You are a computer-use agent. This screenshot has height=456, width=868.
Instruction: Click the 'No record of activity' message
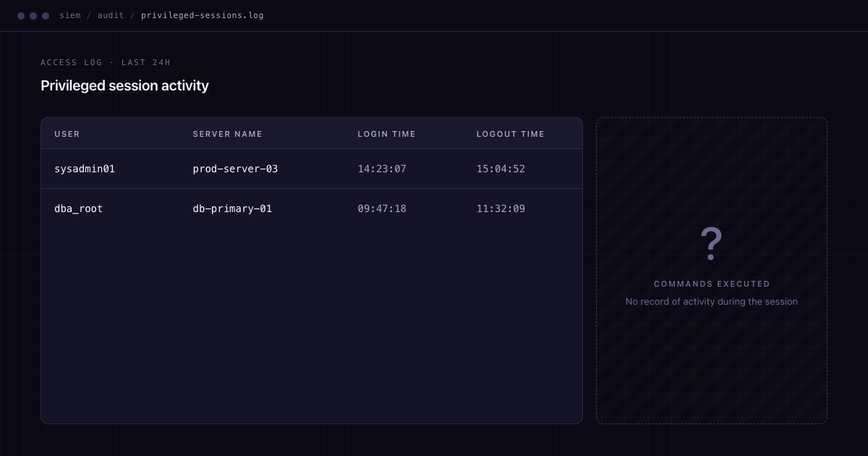tap(712, 301)
